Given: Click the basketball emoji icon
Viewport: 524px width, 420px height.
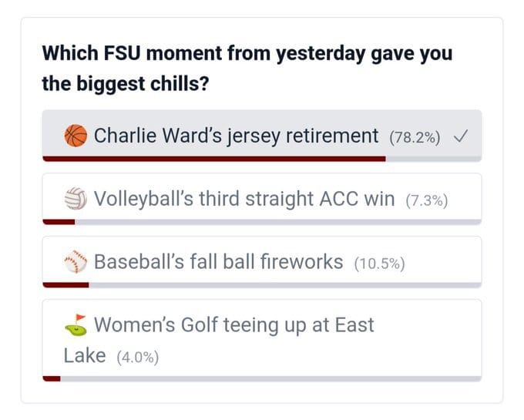Looking at the screenshot, I should pyautogui.click(x=76, y=136).
